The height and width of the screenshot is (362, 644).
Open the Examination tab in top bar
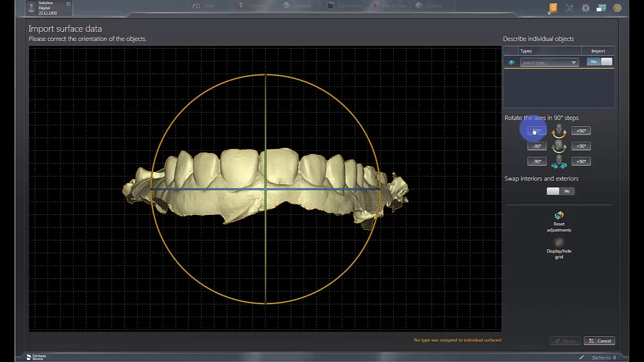tap(344, 6)
